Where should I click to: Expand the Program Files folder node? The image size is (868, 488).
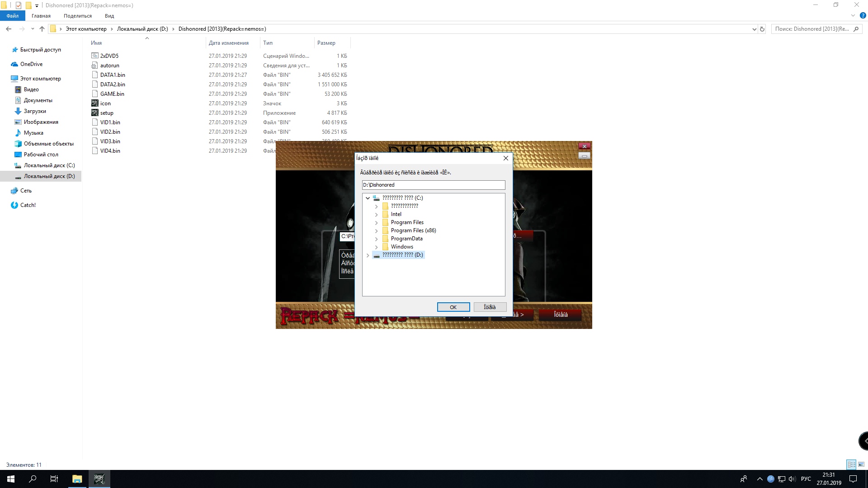click(376, 223)
